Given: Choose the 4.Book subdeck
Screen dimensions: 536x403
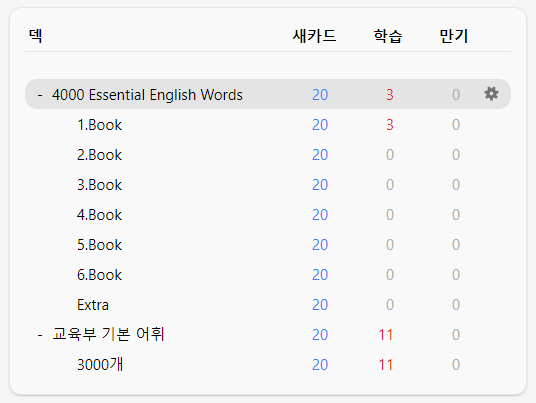Looking at the screenshot, I should (99, 215).
